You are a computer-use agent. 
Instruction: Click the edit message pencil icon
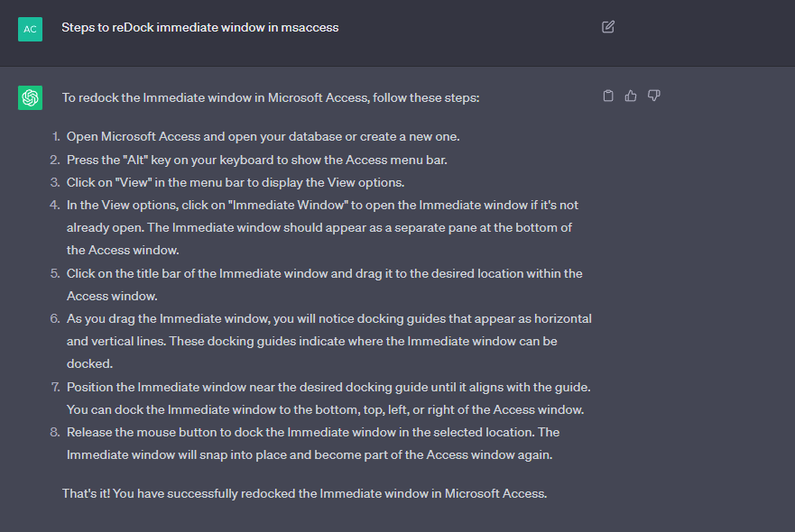pos(608,27)
